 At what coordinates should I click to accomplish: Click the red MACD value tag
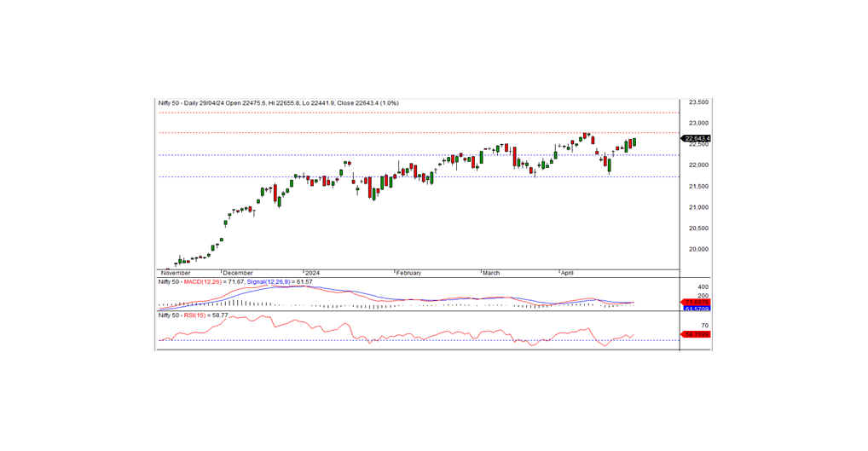pos(697,302)
